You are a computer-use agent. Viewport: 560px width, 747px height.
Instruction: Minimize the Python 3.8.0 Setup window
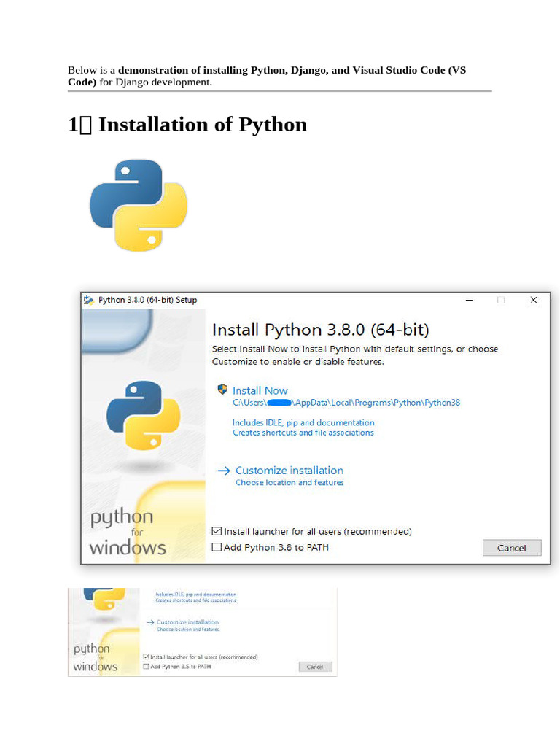470,300
